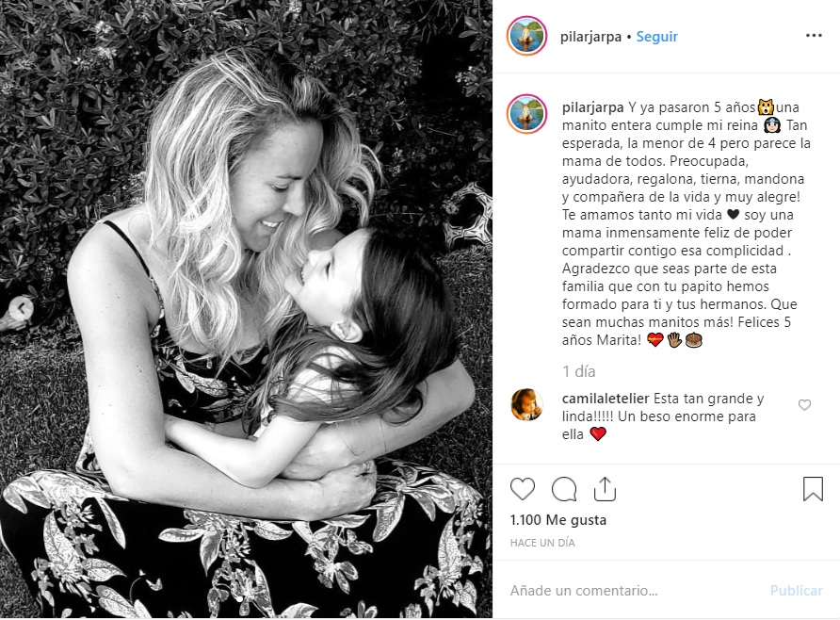This screenshot has height=620, width=840.
Task: Click the Publicar button
Action: pos(796,591)
